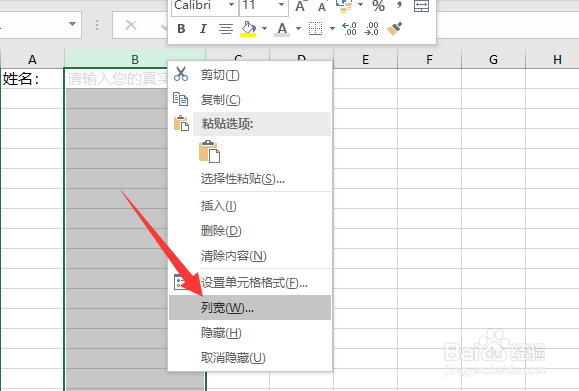Apply yellow fill color bucket
Screen dimensions: 579x391
tap(249, 28)
